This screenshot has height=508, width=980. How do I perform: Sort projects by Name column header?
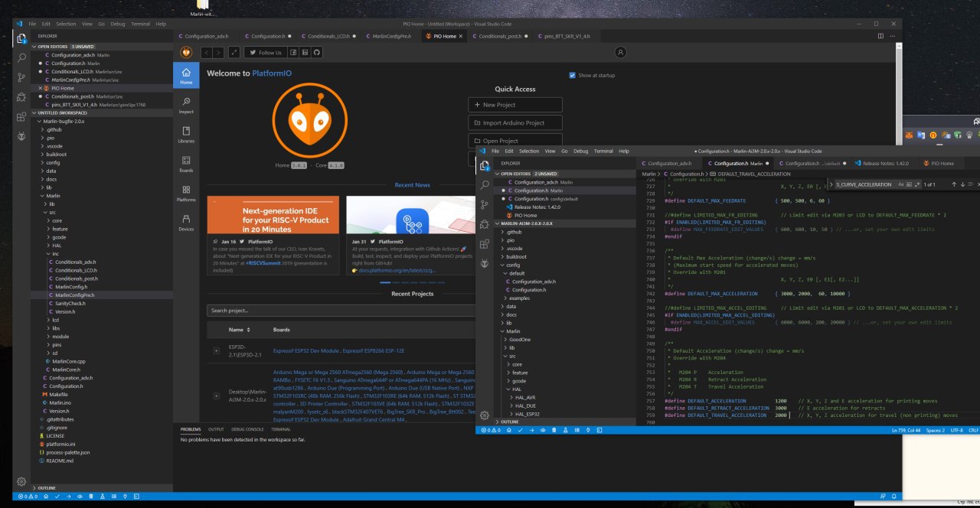point(240,330)
